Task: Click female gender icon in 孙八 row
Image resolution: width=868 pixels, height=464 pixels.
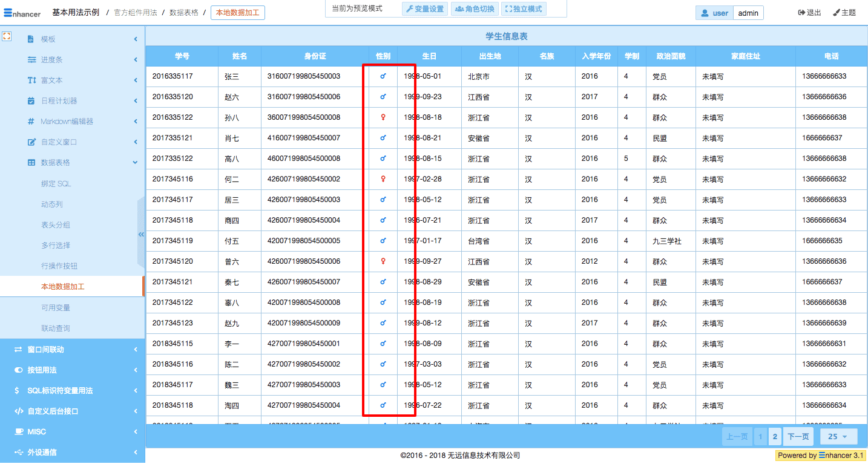Action: (383, 117)
